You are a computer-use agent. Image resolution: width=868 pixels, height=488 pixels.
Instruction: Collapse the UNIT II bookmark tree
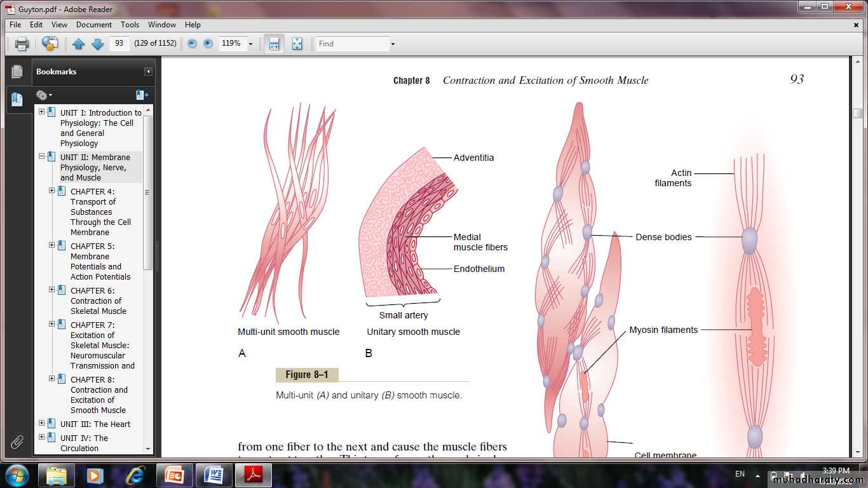[x=42, y=156]
